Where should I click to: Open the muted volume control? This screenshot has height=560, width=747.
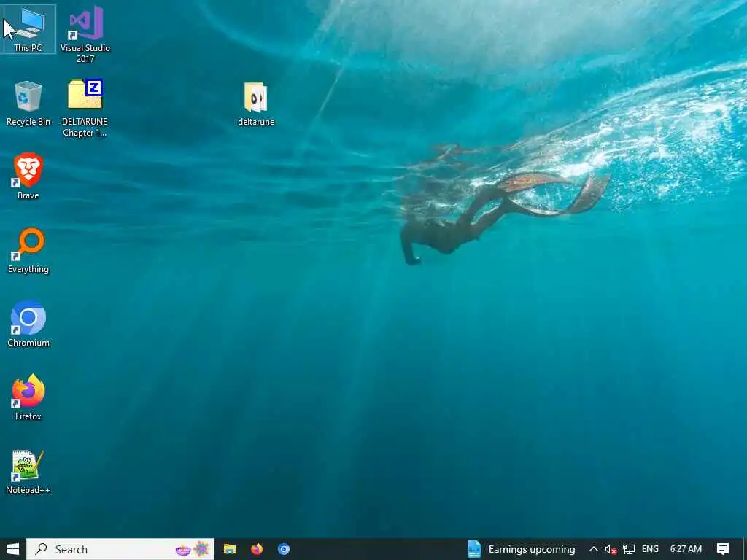pos(611,549)
